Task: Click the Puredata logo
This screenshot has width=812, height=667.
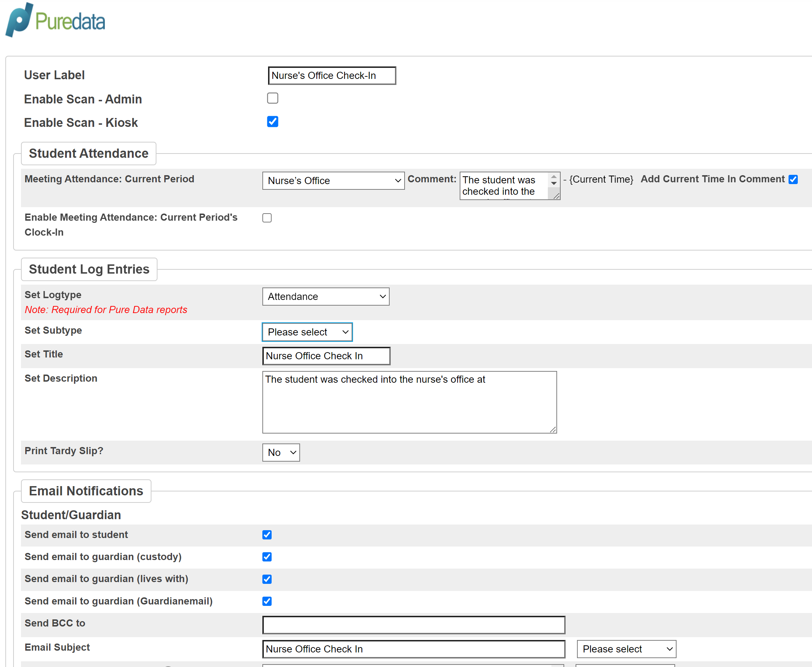Action: coord(55,20)
